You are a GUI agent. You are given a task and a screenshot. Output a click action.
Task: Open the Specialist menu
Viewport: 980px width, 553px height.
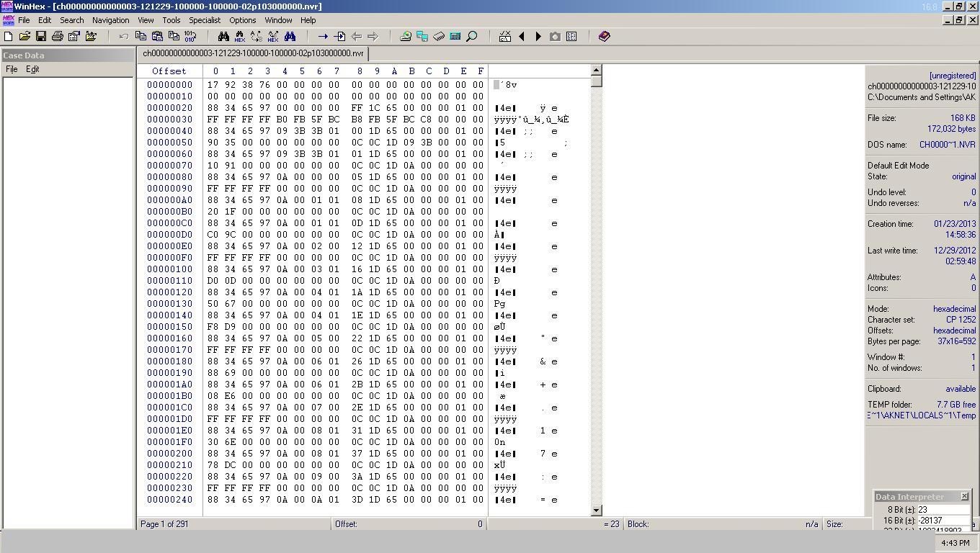point(205,20)
